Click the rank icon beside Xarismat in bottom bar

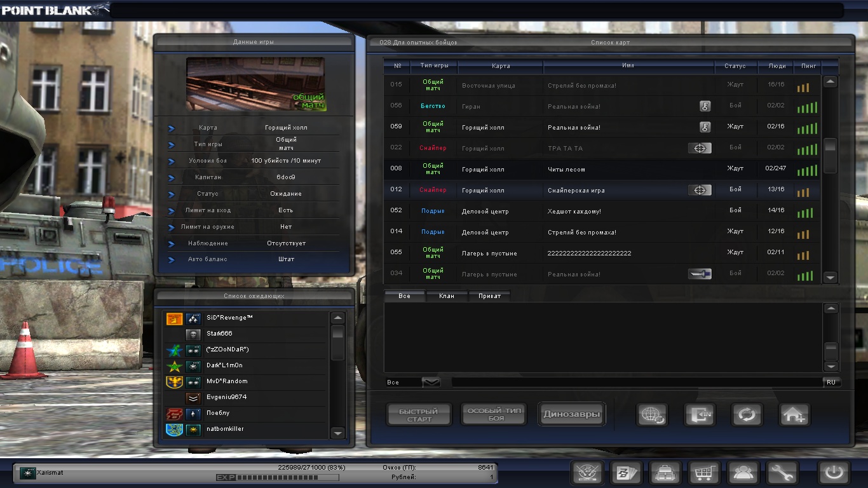point(27,473)
